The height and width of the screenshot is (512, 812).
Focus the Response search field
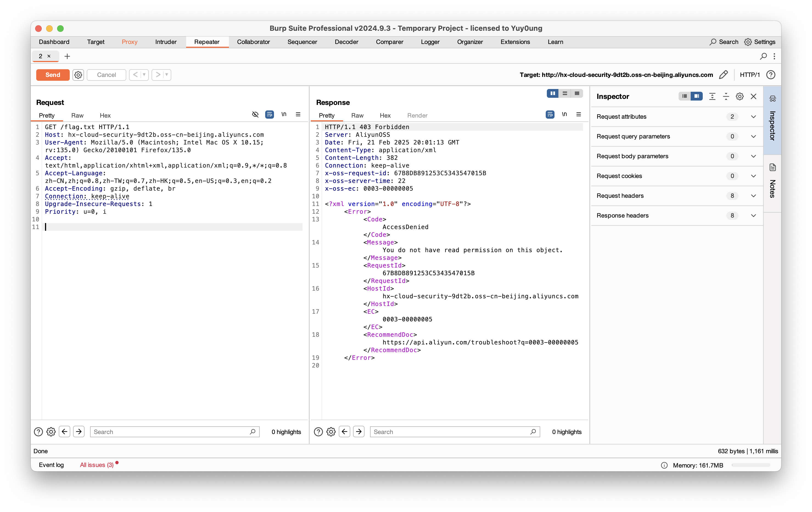coord(450,432)
